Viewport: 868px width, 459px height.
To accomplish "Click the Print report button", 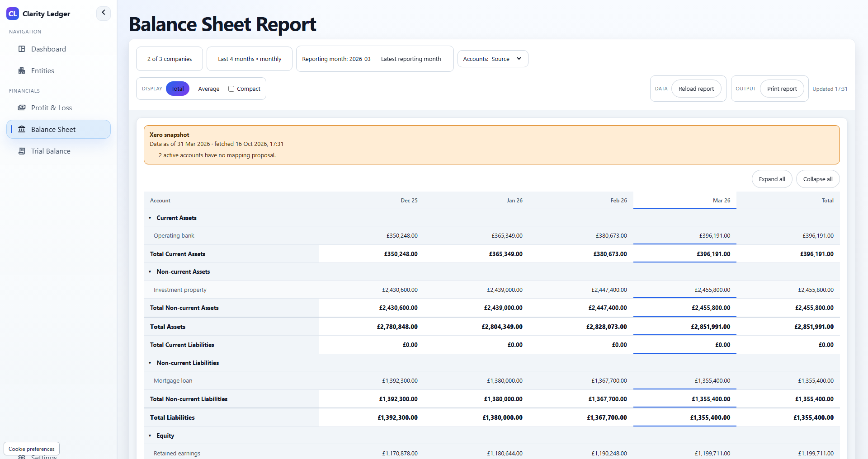I will tap(782, 89).
